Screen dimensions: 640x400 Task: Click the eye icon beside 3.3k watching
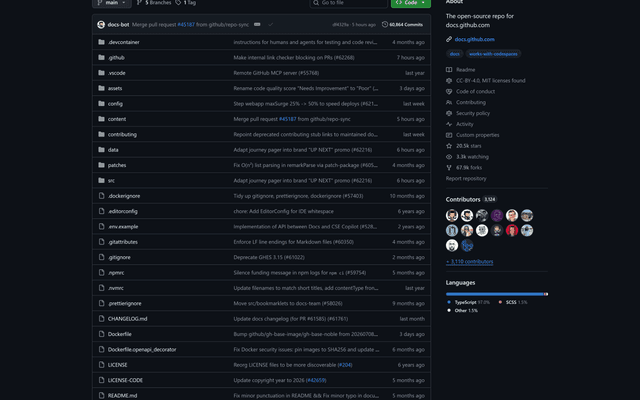(449, 157)
